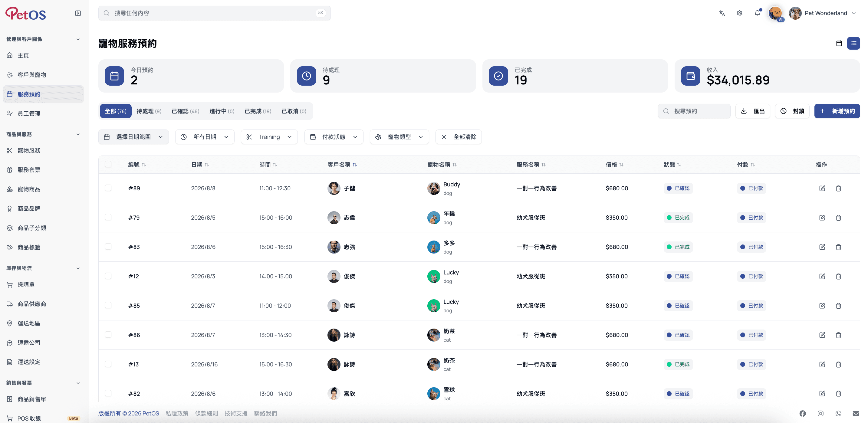Select the 待處理 (9) tab
Viewport: 868px width, 423px height.
coord(149,111)
